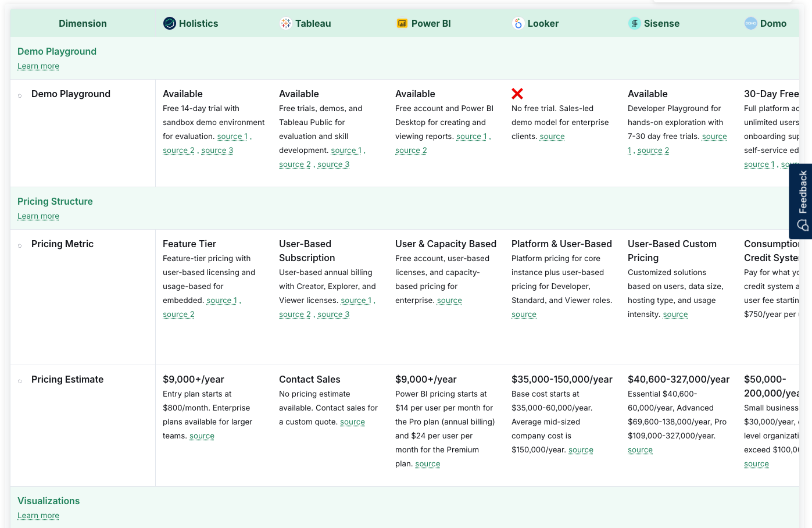Select $9,000+/year estimate under Power BI
This screenshot has height=528, width=812.
(426, 379)
